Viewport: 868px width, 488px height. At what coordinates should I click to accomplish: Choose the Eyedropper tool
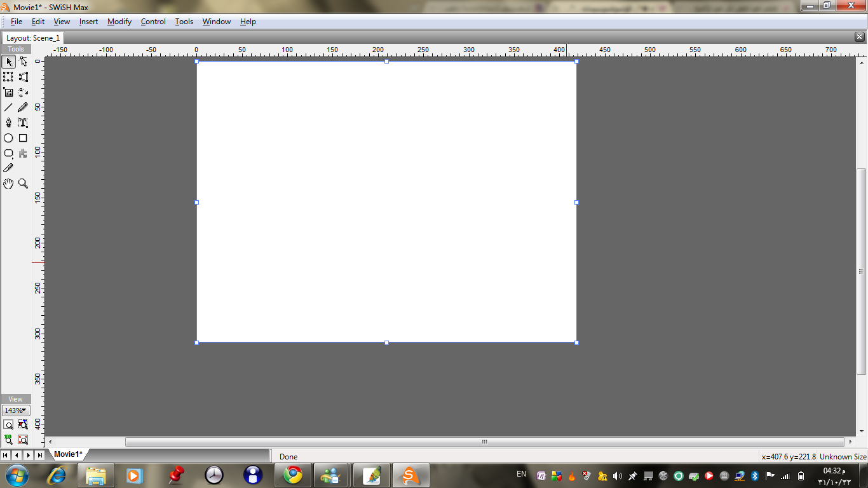(8, 168)
